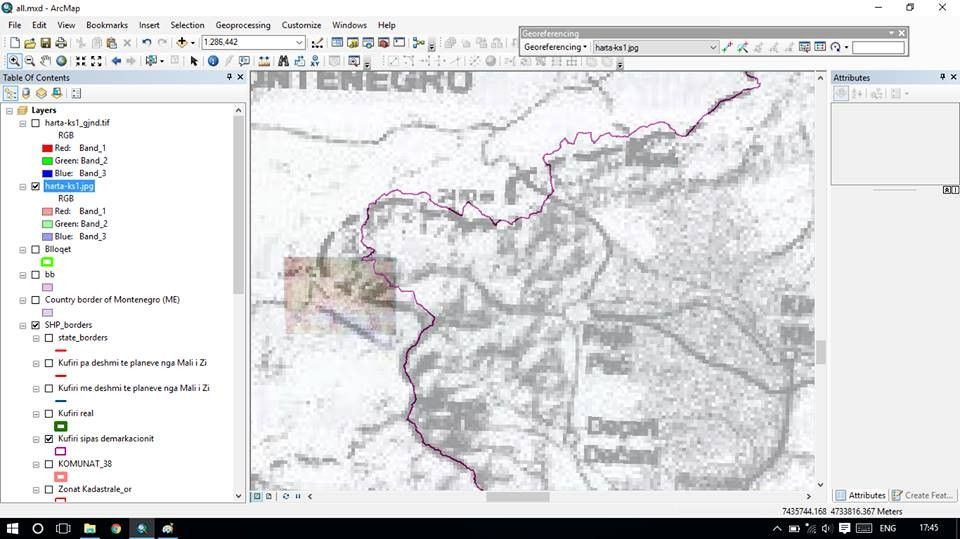Open the map scale dropdown
960x539 pixels.
click(x=299, y=43)
